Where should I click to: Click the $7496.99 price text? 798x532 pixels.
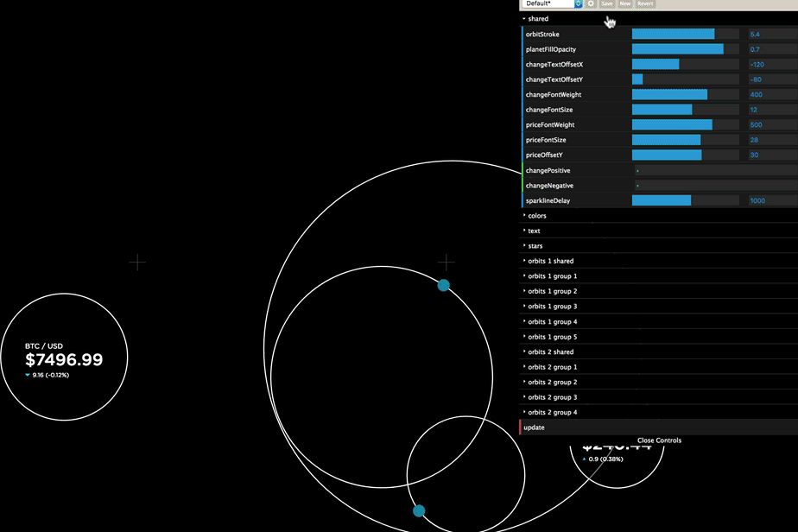click(x=64, y=360)
